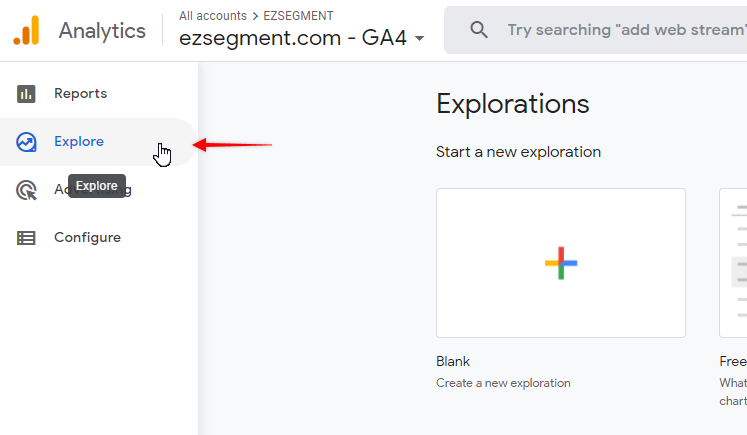Click the Configure table icon
The width and height of the screenshot is (747, 435).
click(x=26, y=238)
